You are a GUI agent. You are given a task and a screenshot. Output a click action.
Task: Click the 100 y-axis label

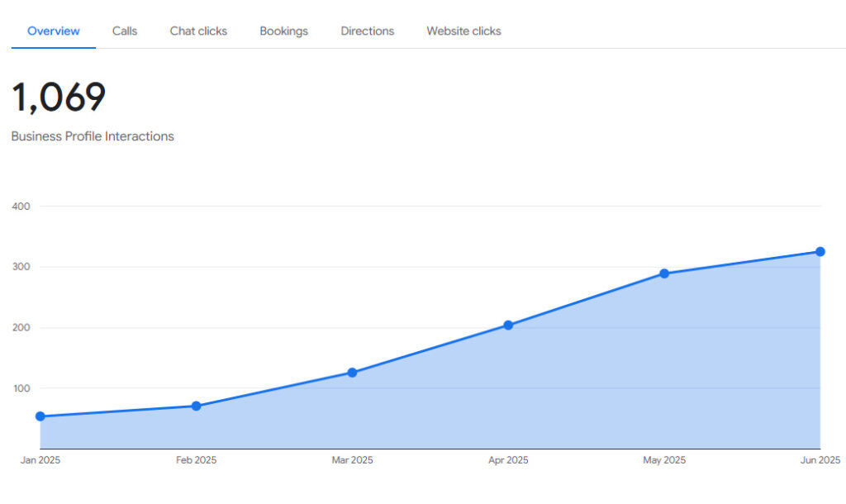pyautogui.click(x=21, y=388)
